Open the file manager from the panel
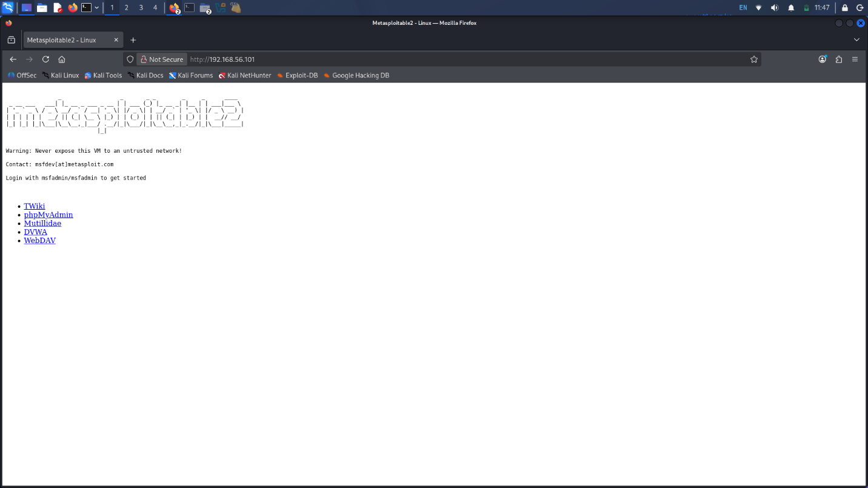The width and height of the screenshot is (868, 488). [x=42, y=8]
